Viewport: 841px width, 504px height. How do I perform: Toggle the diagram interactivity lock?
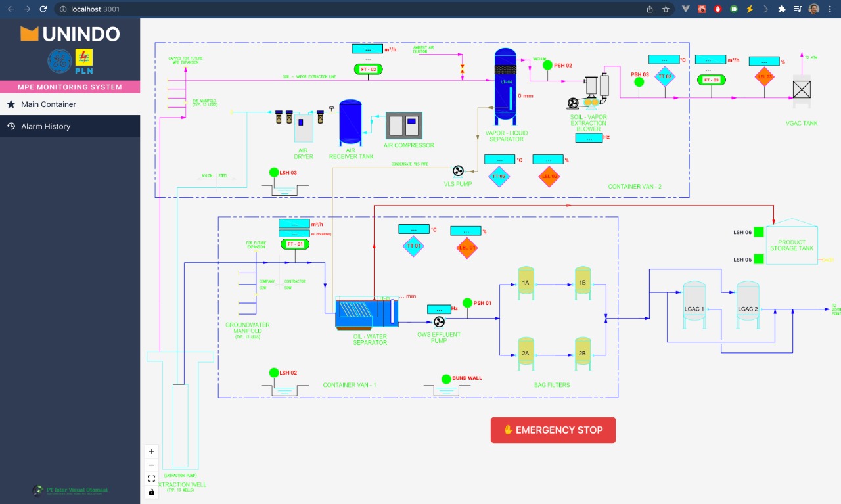152,492
